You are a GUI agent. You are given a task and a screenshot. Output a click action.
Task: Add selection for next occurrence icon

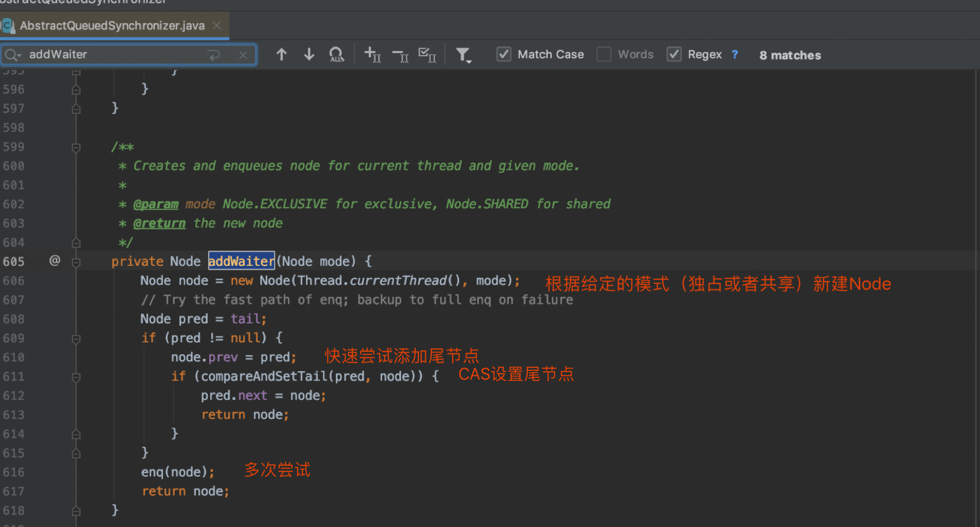click(372, 55)
